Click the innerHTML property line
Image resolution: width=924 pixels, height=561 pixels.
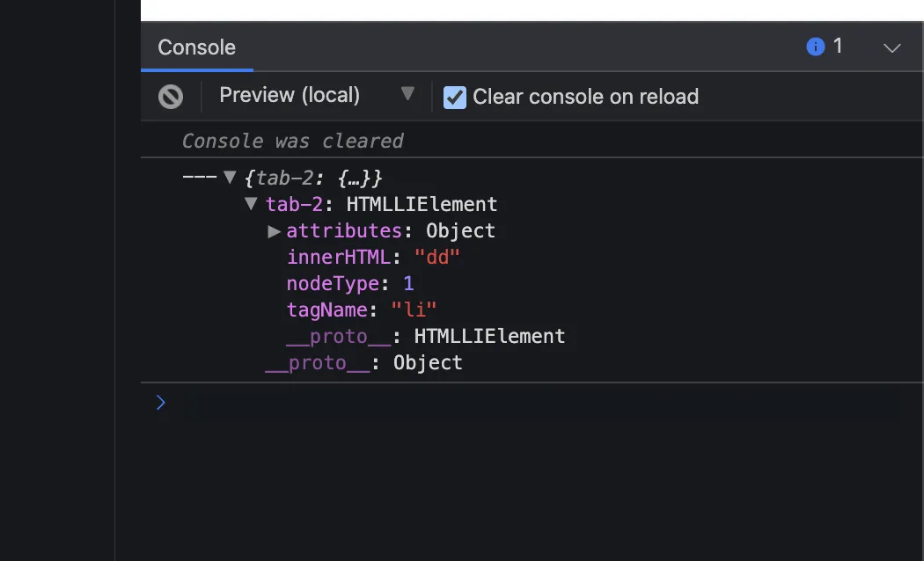(373, 258)
